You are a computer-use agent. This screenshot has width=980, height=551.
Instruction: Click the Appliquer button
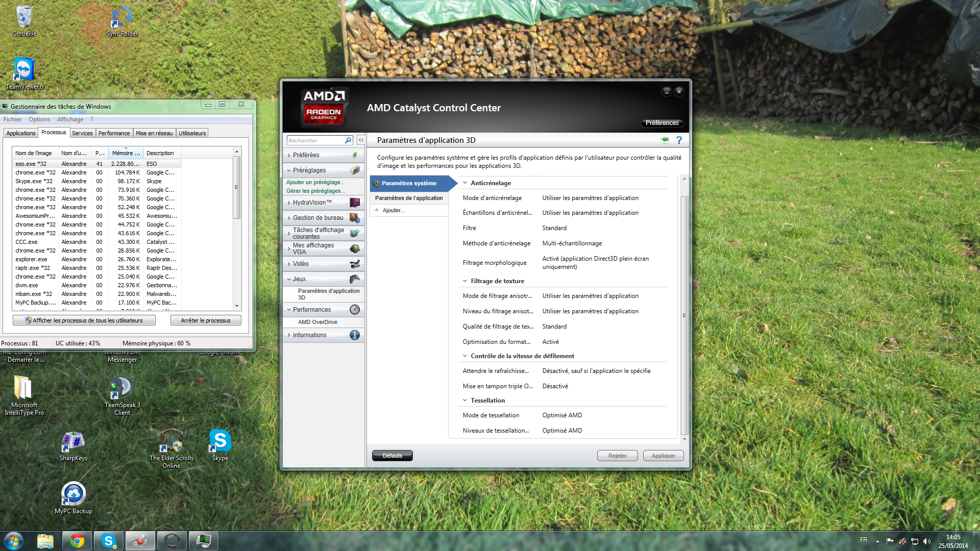pyautogui.click(x=663, y=456)
